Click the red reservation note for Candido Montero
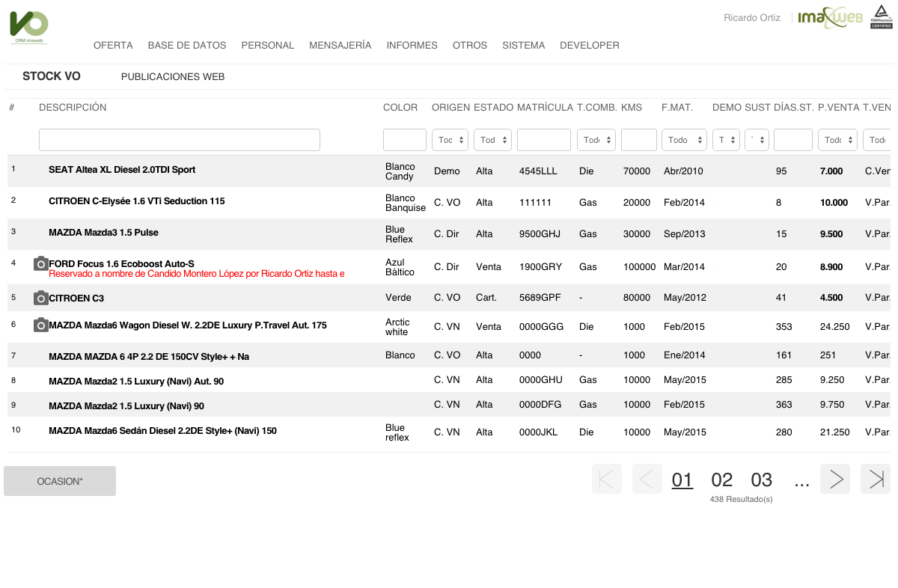 [197, 274]
